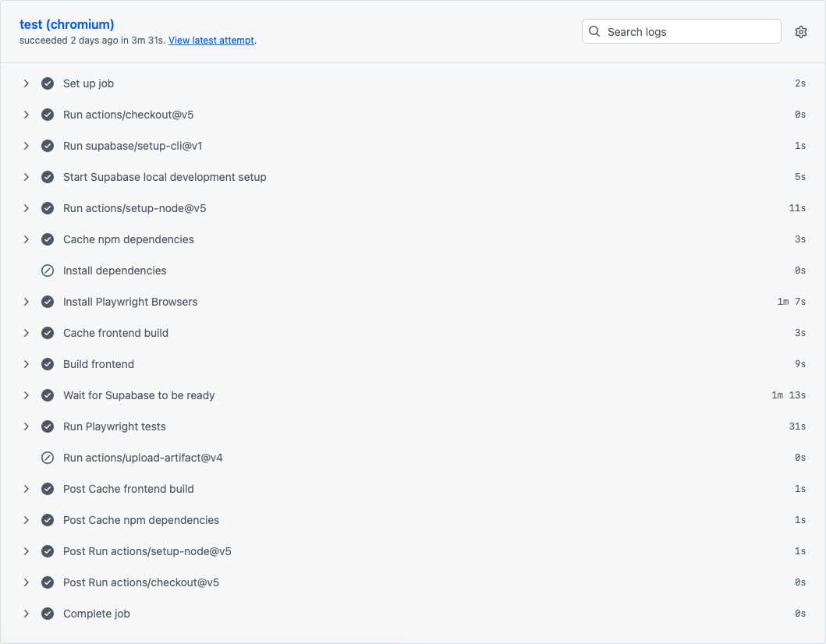Click the success icon beside Run supabase/setup-cli@v1
Image resolution: width=826 pixels, height=644 pixels.
tap(48, 145)
